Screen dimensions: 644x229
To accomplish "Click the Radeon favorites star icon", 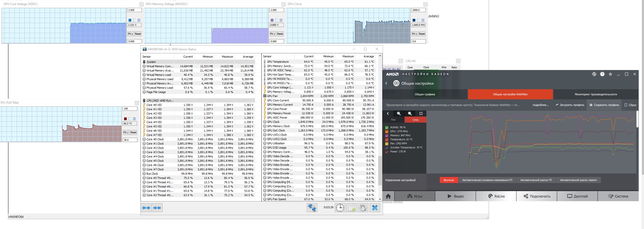I will 610,74.
